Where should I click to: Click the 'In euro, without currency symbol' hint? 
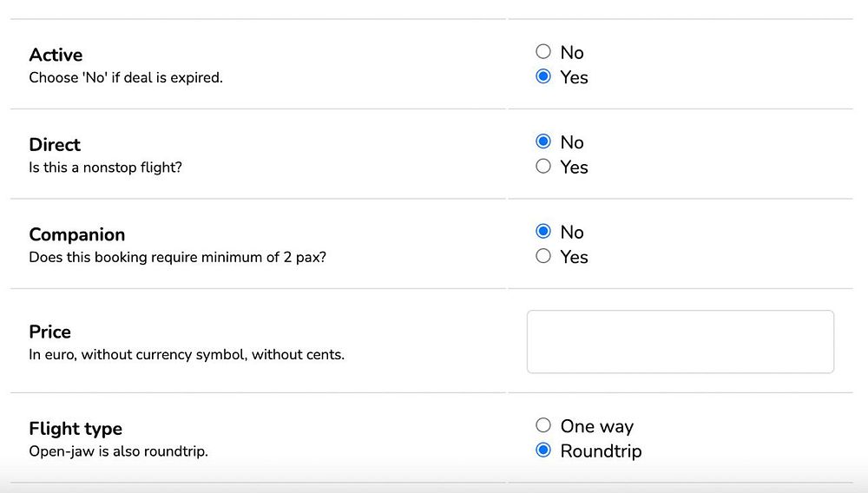coord(187,354)
